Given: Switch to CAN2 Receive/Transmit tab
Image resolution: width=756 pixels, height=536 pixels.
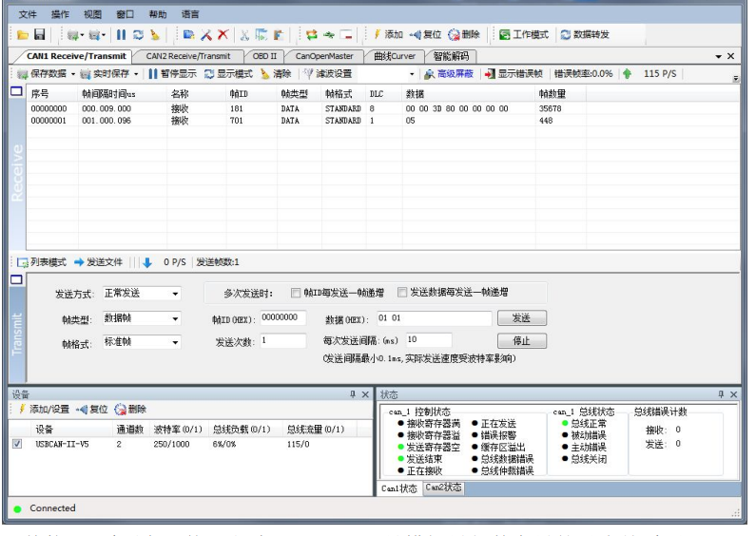Looking at the screenshot, I should 188,56.
